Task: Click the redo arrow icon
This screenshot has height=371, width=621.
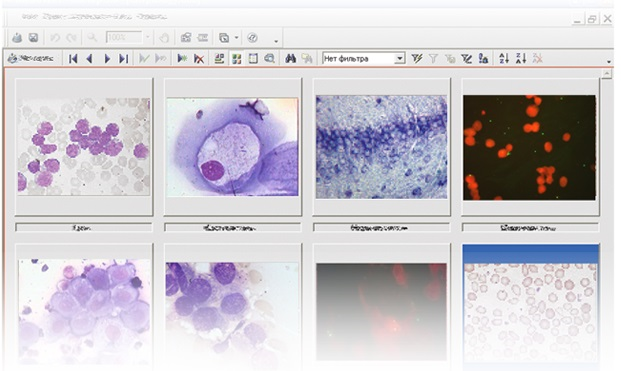Action: [71, 38]
